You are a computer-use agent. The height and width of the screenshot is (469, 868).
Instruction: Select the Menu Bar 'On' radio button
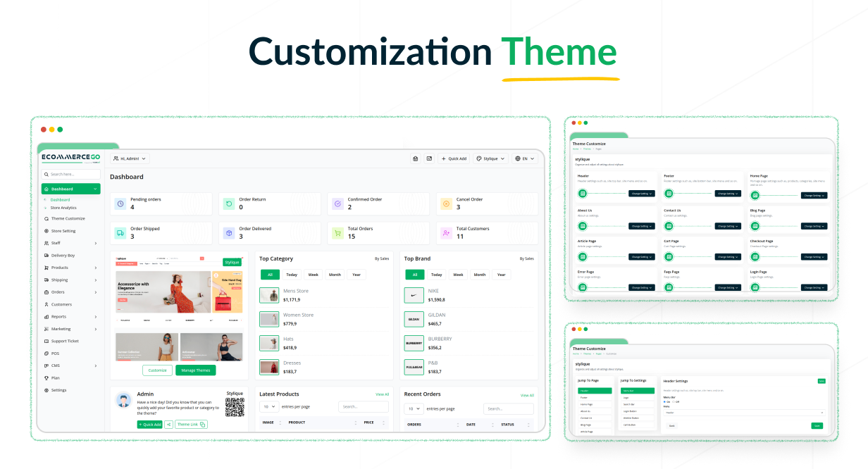(665, 402)
